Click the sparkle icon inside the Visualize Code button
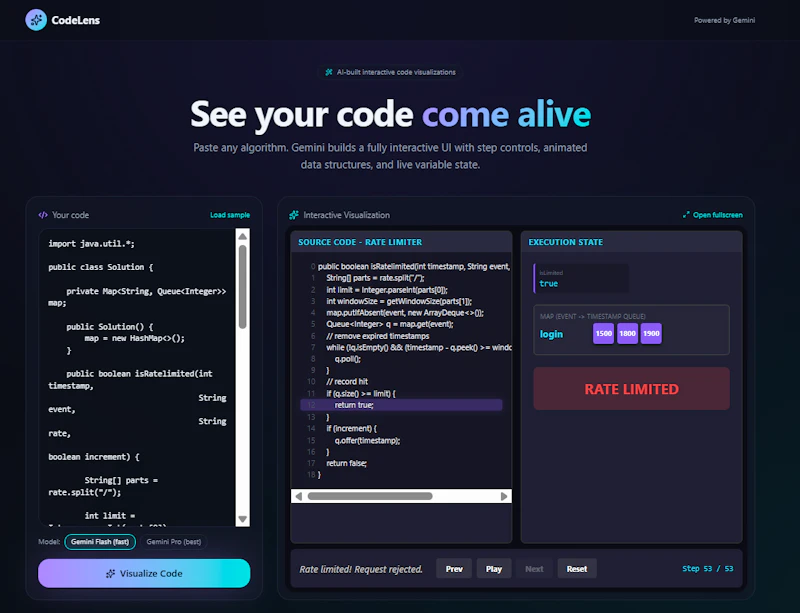 click(110, 574)
